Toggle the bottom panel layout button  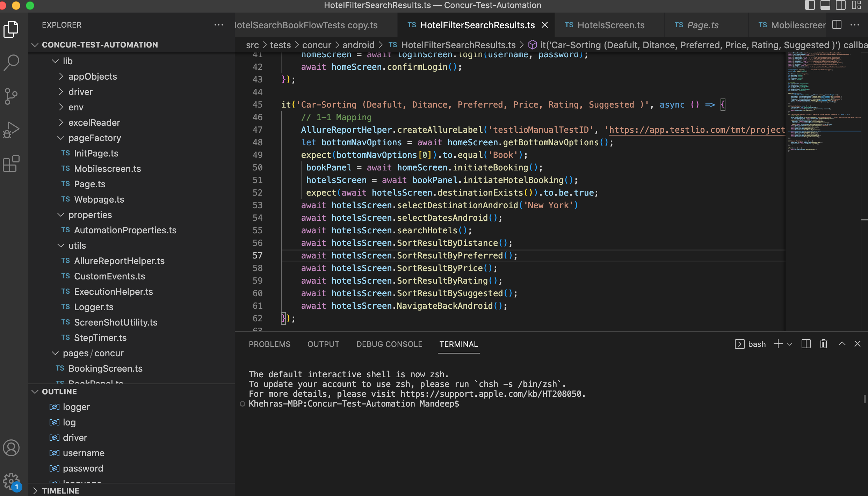pos(825,5)
